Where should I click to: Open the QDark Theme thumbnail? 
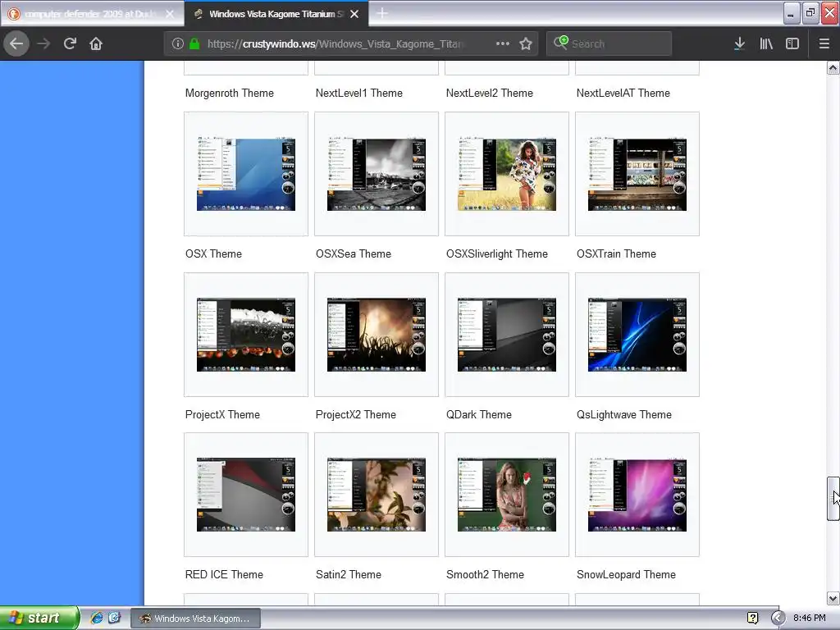pos(507,335)
